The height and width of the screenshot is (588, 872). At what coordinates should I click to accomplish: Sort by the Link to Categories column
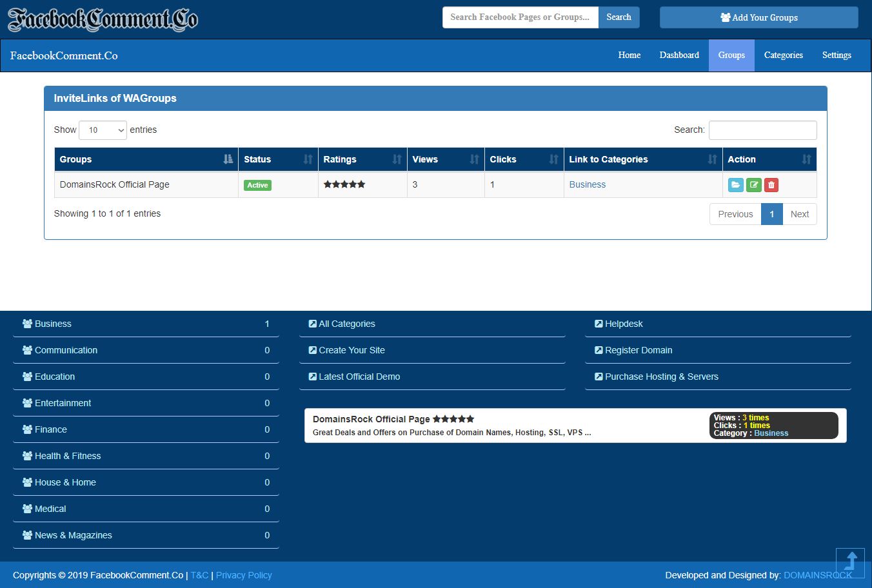[642, 159]
